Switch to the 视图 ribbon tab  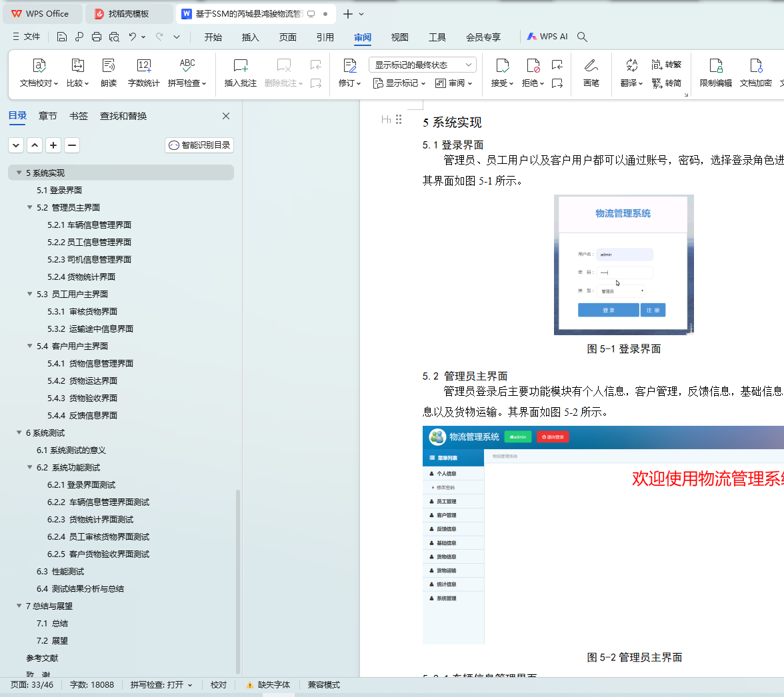pos(399,37)
